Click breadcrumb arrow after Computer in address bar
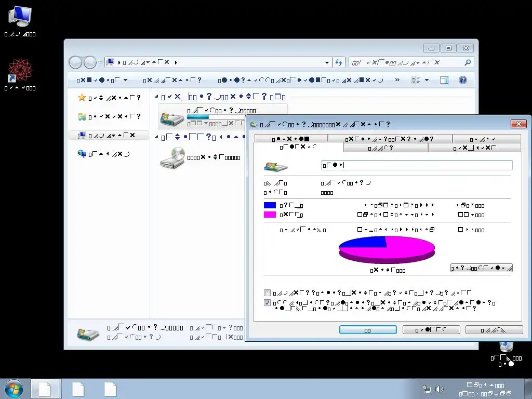Screen dimensions: 532x399 tap(176, 62)
